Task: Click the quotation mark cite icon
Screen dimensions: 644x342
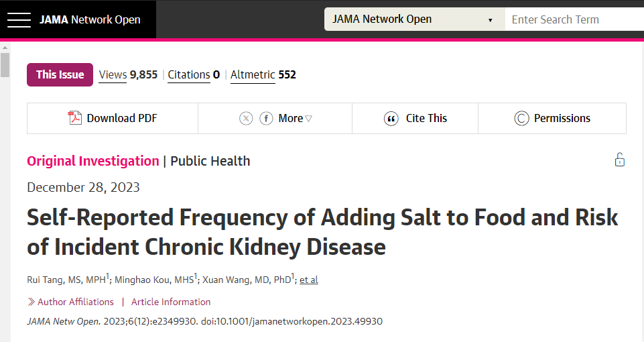Action: point(391,119)
